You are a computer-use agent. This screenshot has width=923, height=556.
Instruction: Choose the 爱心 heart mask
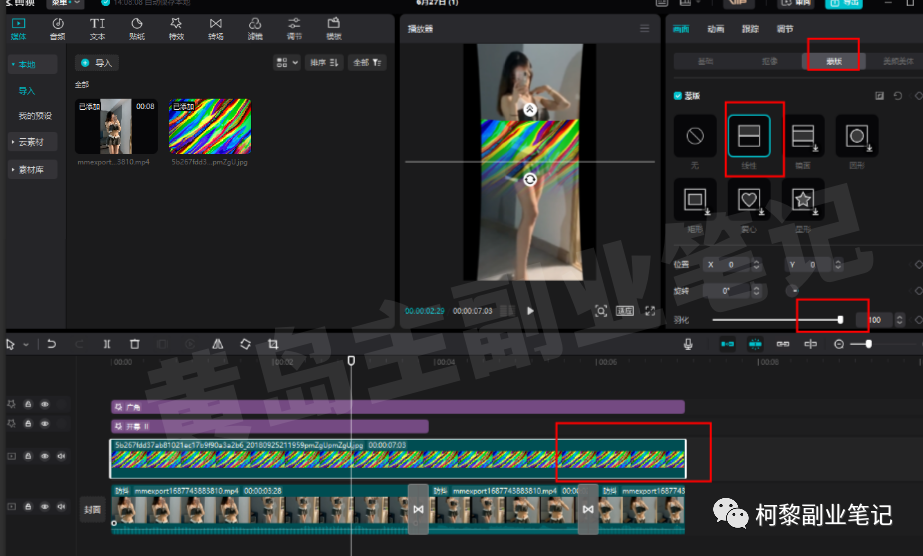[x=749, y=199]
